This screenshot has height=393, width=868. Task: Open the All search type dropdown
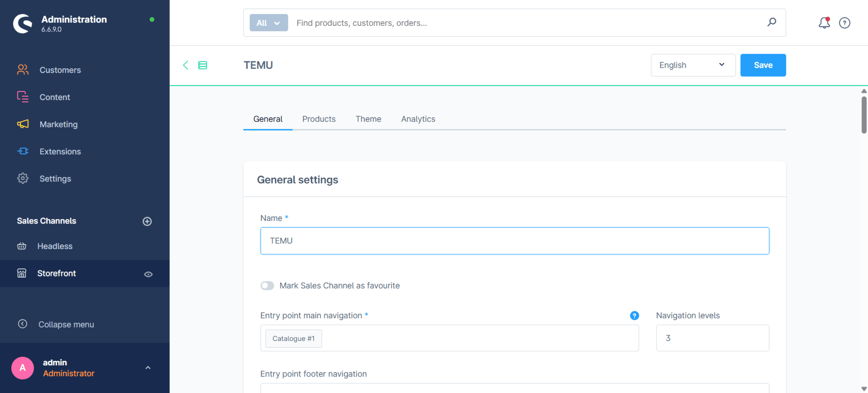click(x=268, y=23)
